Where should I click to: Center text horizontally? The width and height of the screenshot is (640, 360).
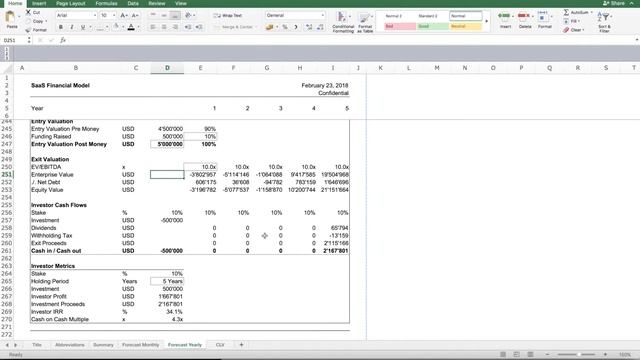coord(164,27)
